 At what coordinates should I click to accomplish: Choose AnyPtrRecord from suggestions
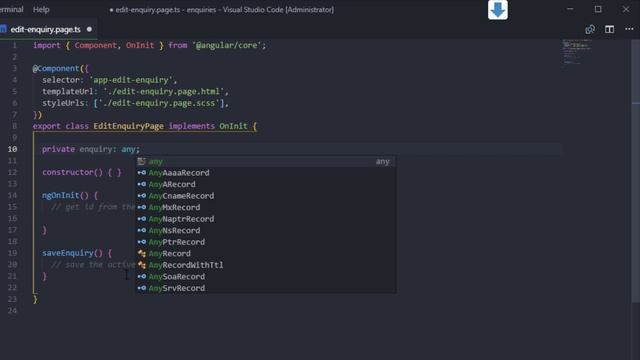pos(266,242)
